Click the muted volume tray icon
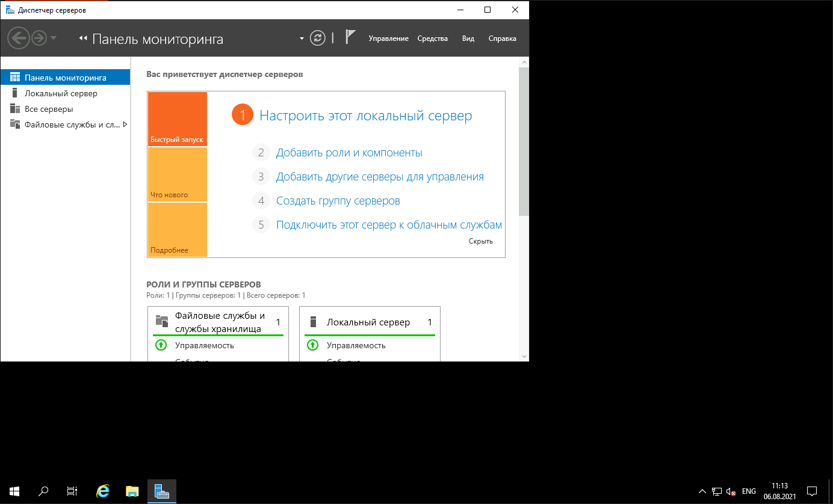The height and width of the screenshot is (504, 833). coord(731,491)
